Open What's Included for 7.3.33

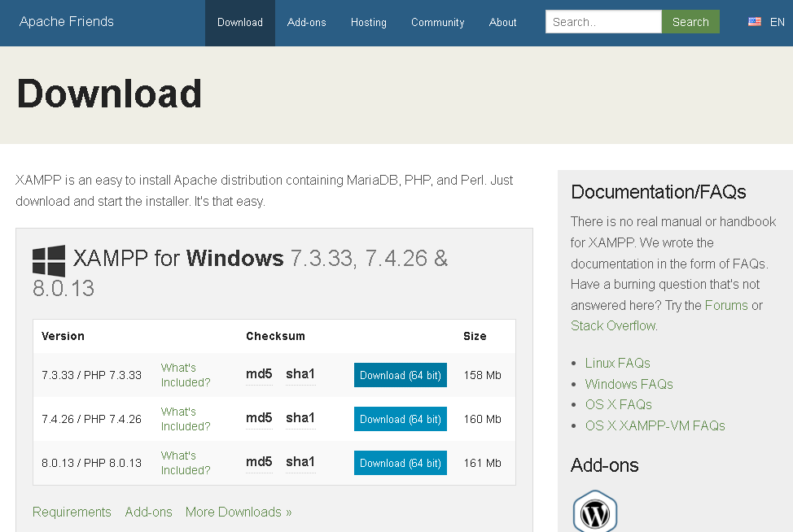tap(186, 375)
